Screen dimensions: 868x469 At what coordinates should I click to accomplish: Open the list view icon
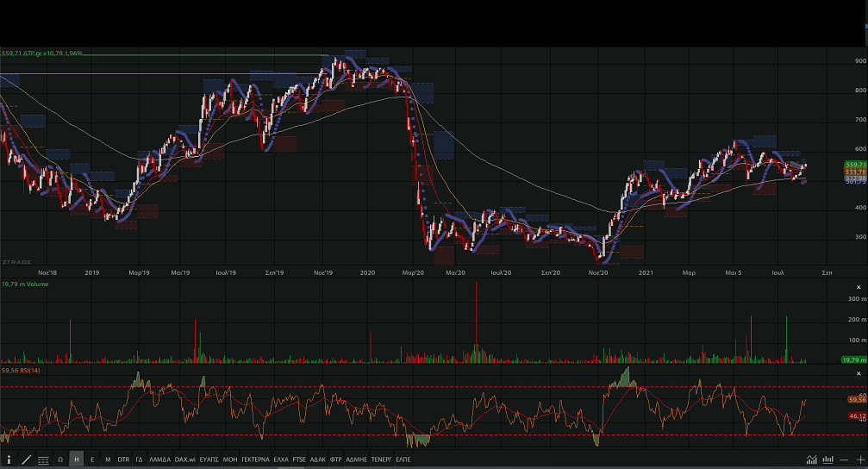coord(43,460)
